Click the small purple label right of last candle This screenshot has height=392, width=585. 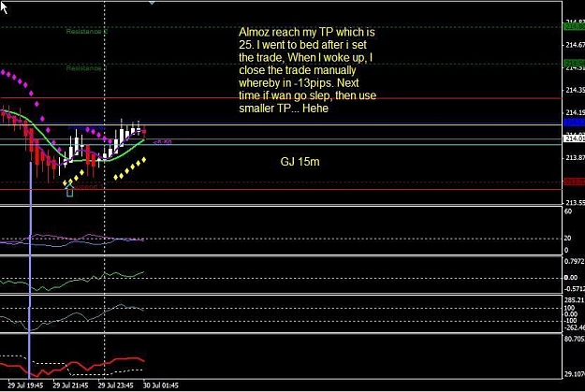click(x=162, y=142)
